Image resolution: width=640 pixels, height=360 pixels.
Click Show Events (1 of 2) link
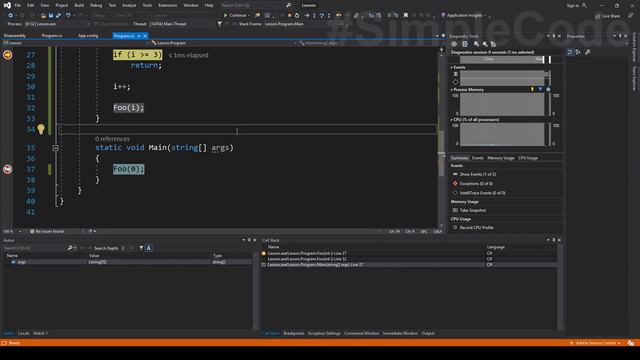(478, 174)
